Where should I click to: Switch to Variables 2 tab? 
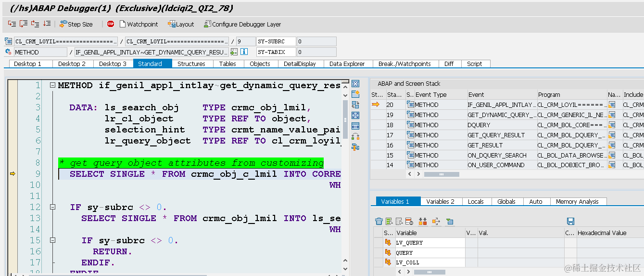pyautogui.click(x=440, y=201)
